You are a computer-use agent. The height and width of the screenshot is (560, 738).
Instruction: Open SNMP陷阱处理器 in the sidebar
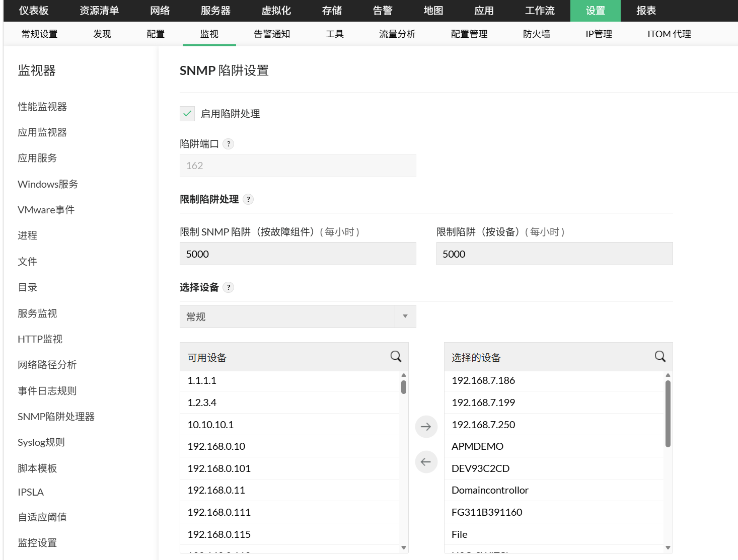(x=56, y=417)
